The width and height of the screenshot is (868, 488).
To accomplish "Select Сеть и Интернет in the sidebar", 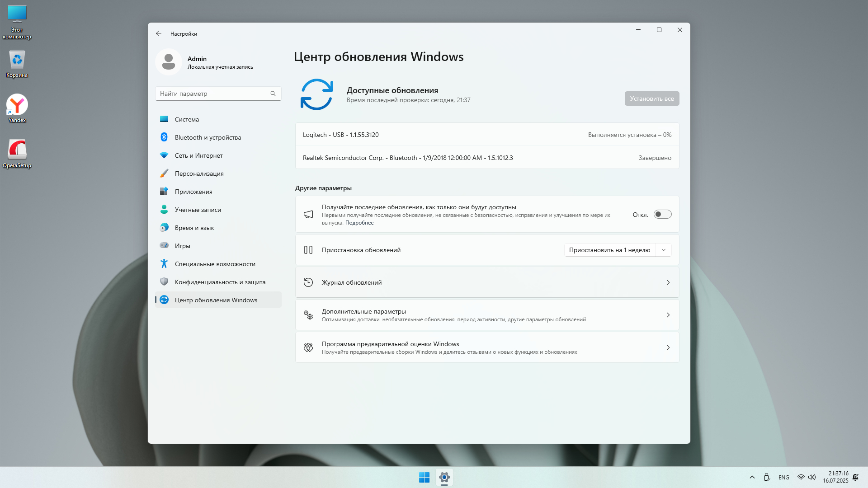I will point(198,155).
